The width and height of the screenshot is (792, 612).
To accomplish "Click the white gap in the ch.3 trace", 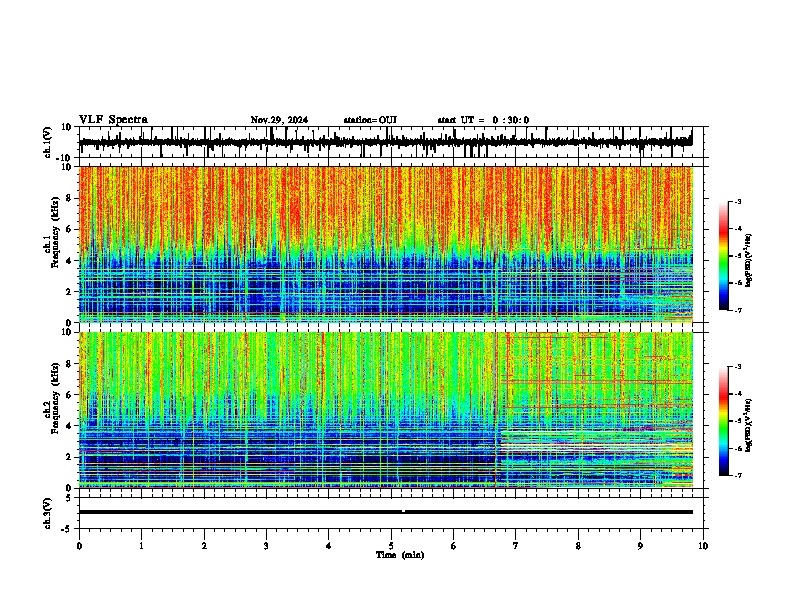I will pyautogui.click(x=403, y=511).
